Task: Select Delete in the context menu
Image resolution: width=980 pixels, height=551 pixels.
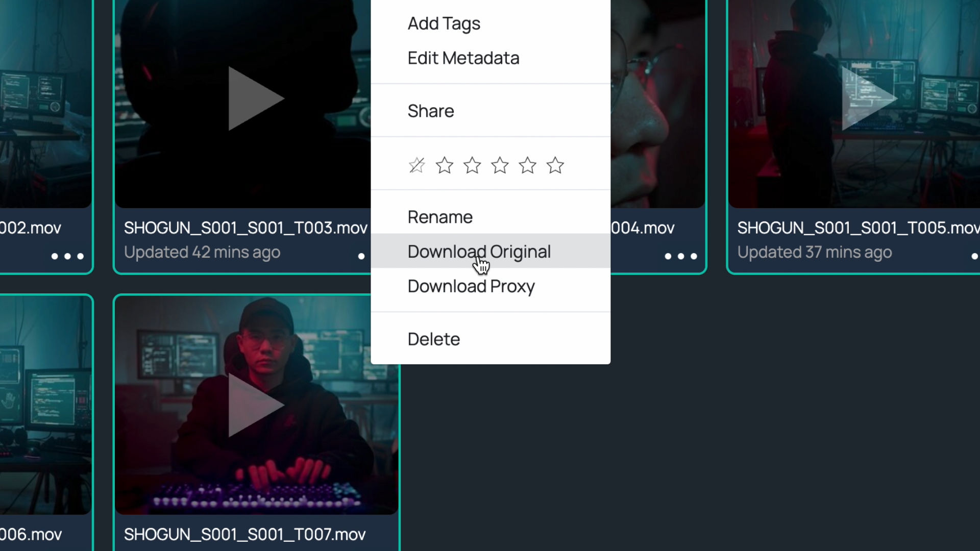Action: click(433, 339)
